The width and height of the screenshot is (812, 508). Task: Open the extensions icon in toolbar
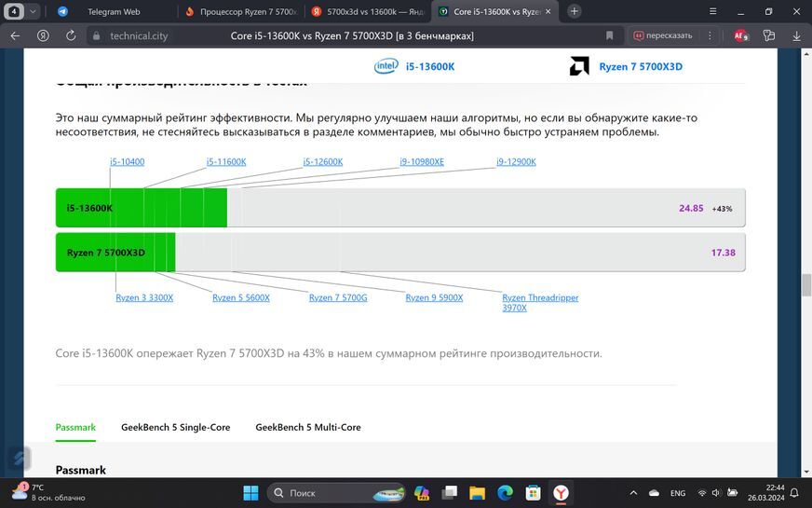pyautogui.click(x=769, y=35)
